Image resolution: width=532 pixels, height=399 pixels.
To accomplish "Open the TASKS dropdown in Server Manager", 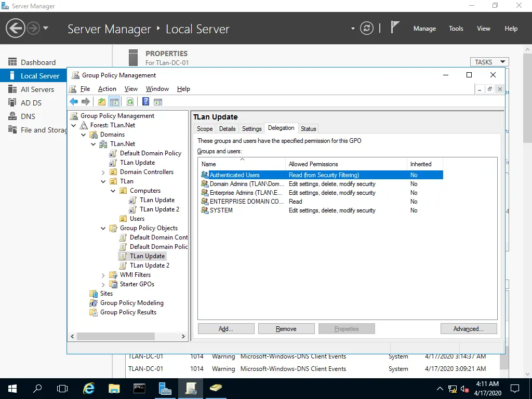I will point(489,62).
